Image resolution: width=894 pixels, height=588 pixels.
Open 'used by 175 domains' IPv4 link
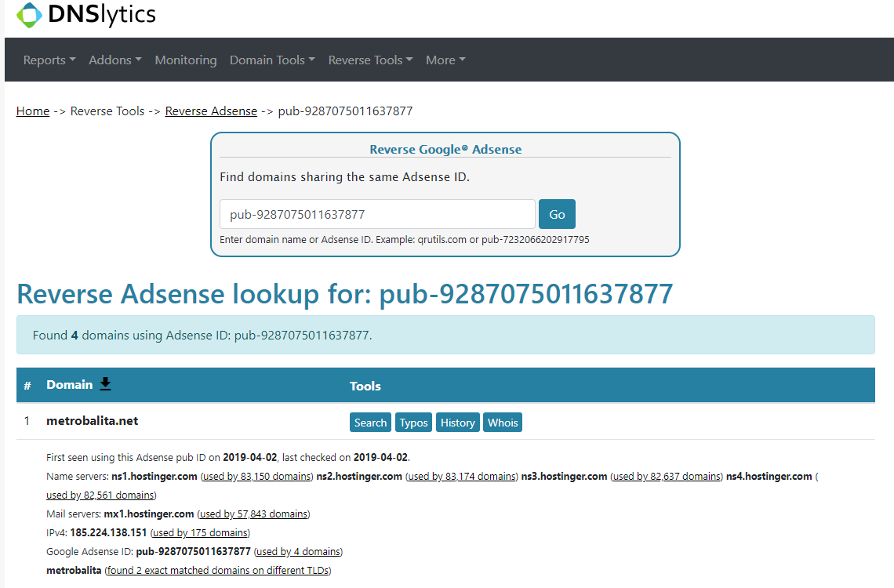point(200,533)
